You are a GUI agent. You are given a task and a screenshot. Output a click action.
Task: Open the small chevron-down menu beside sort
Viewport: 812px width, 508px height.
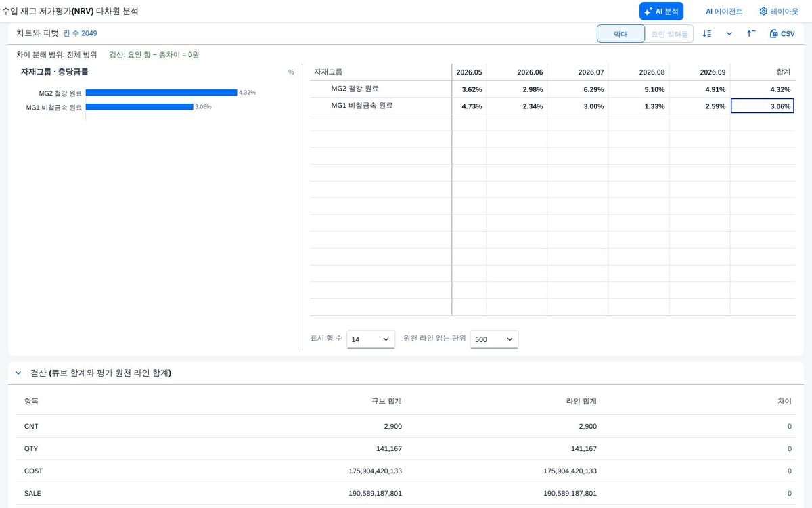coord(729,33)
